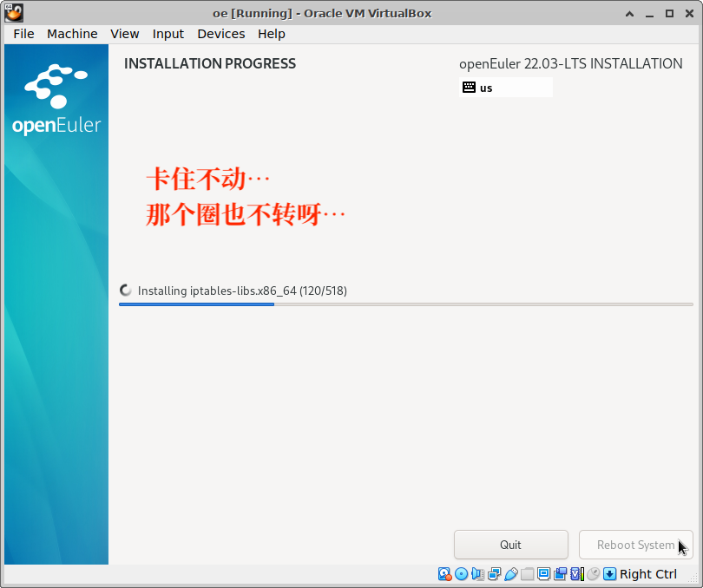Open the File menu

(23, 34)
